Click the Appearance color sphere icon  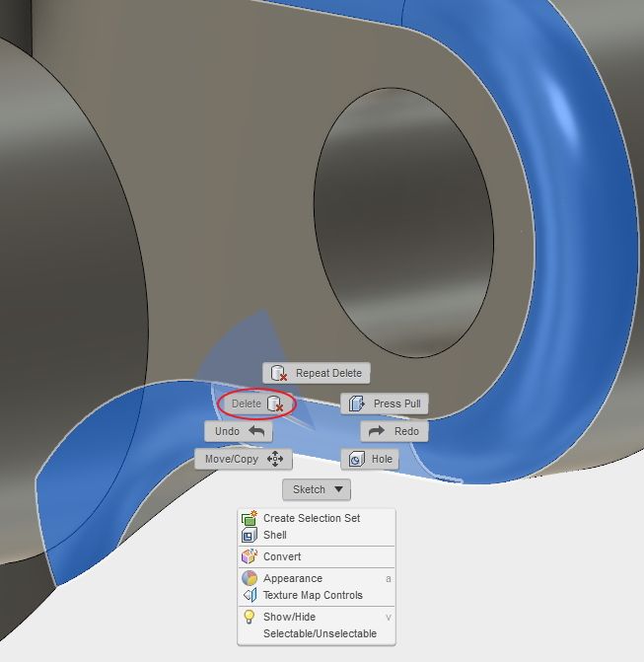click(x=250, y=578)
